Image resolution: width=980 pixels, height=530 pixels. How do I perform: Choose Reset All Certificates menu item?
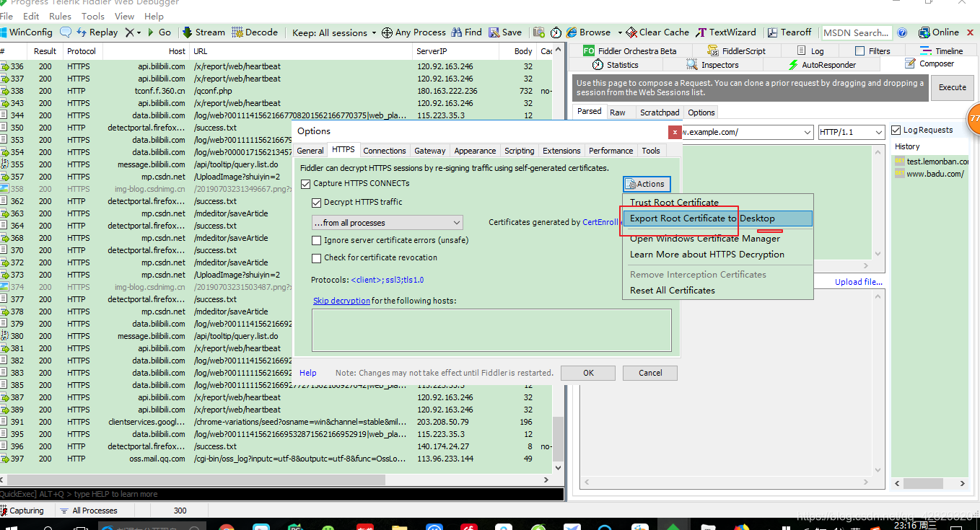click(718, 291)
